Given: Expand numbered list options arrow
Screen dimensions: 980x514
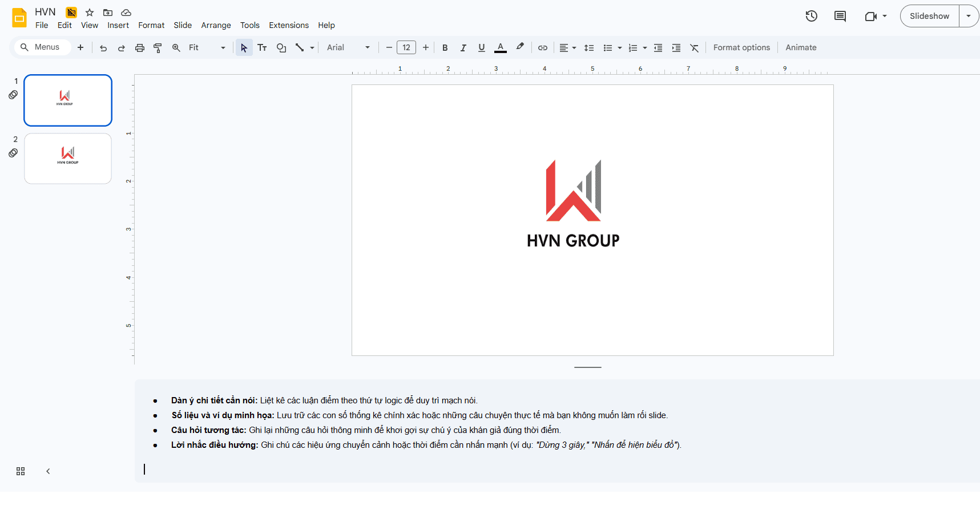Looking at the screenshot, I should pos(645,48).
